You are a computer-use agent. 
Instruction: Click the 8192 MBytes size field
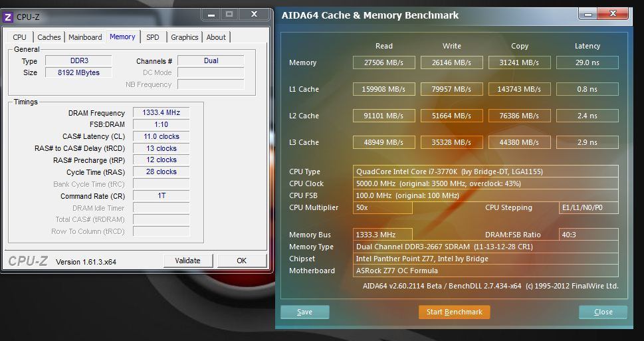click(78, 72)
